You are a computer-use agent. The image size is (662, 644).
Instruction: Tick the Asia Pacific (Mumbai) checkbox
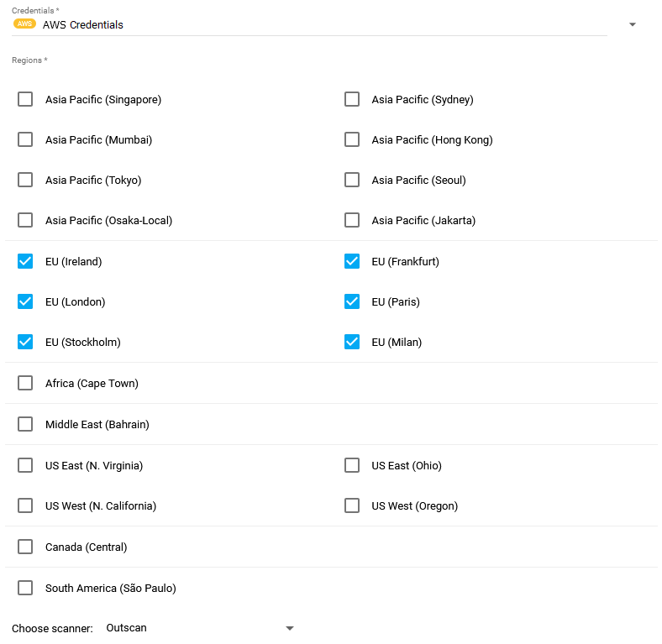click(x=25, y=140)
